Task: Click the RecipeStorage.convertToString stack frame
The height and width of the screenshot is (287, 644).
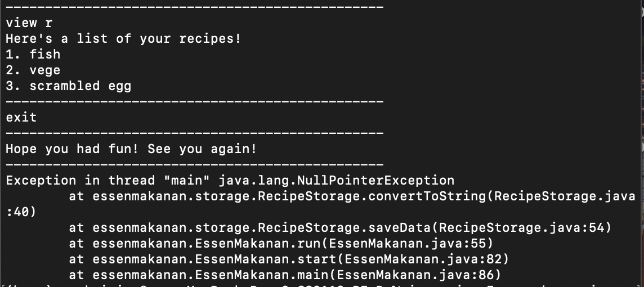Action: (352, 196)
